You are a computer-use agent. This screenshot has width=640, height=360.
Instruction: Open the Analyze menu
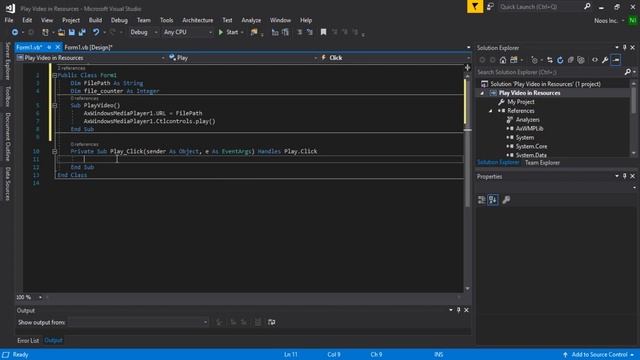click(251, 20)
